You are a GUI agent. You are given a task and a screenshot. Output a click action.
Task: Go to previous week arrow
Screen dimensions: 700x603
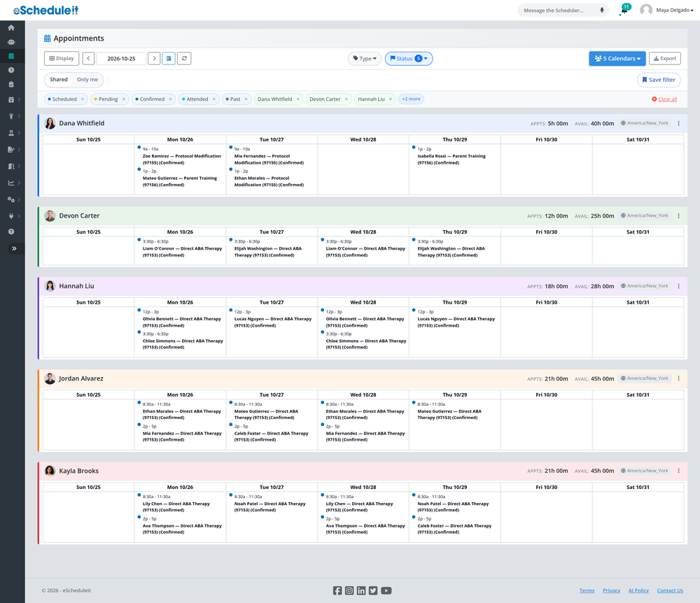click(x=88, y=59)
